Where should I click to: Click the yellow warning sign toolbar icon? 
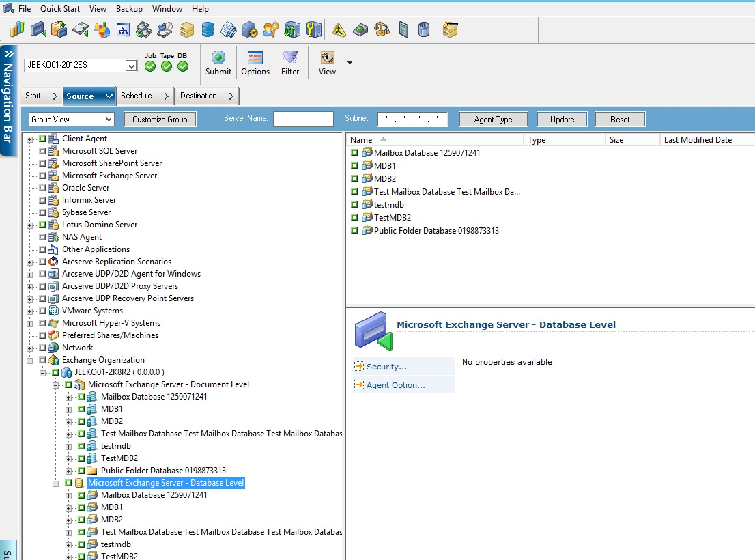[339, 29]
